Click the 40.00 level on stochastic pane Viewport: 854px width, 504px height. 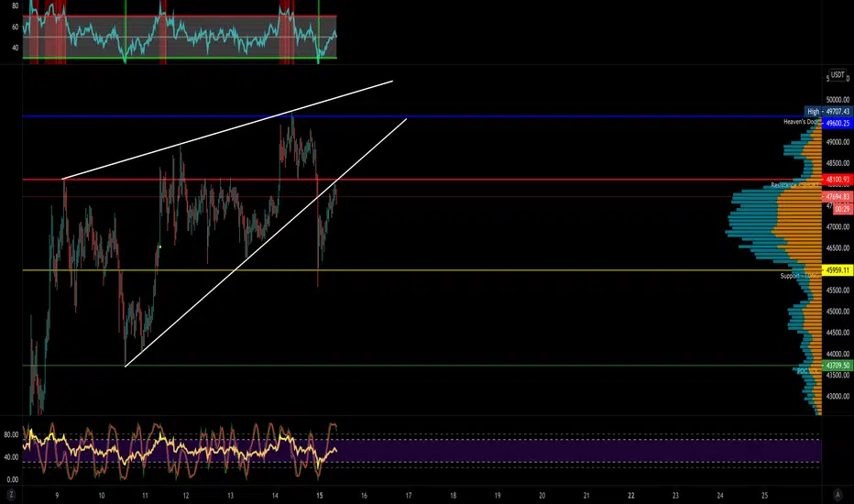click(11, 457)
